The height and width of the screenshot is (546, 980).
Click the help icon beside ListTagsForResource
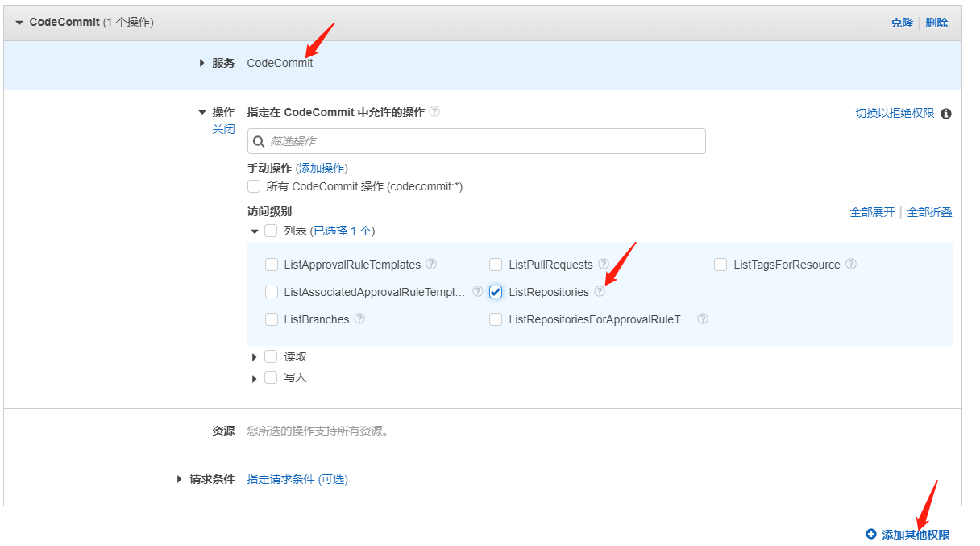click(851, 264)
